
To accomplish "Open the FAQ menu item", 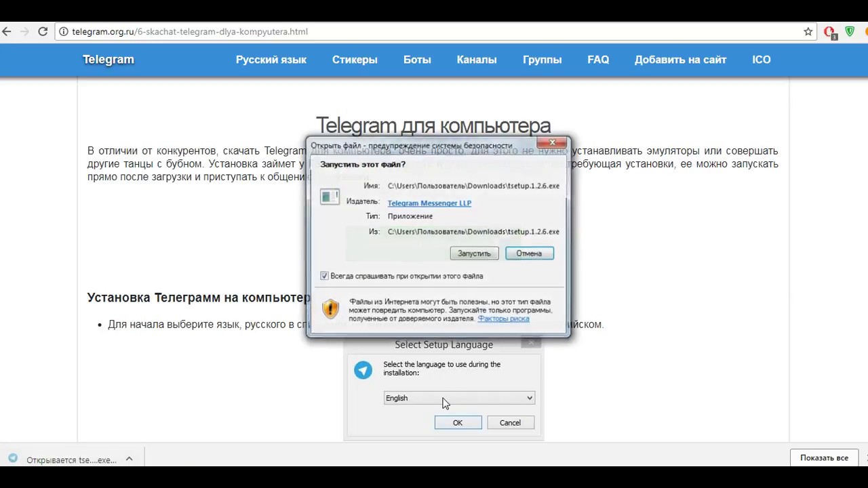I will 598,60.
